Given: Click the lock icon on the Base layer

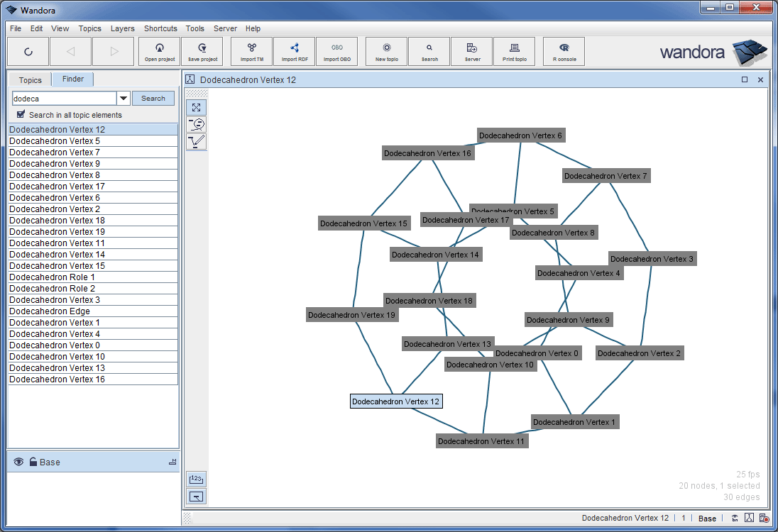Looking at the screenshot, I should (33, 462).
